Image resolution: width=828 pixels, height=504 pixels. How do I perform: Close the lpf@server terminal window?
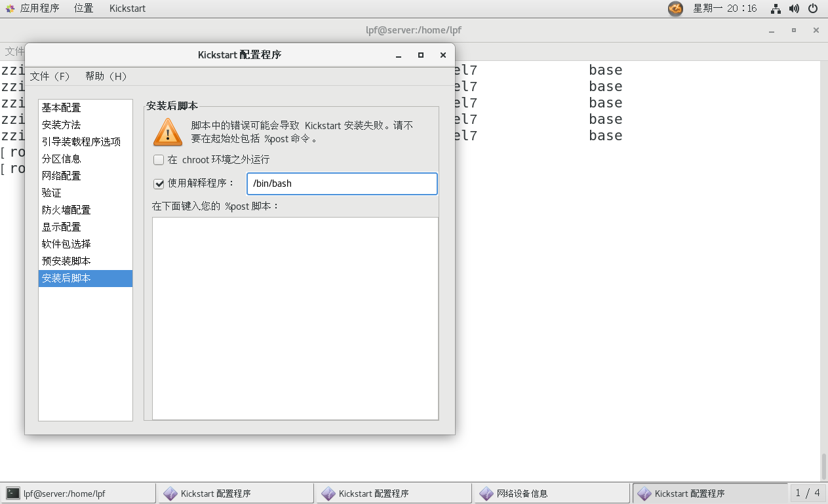click(x=816, y=30)
